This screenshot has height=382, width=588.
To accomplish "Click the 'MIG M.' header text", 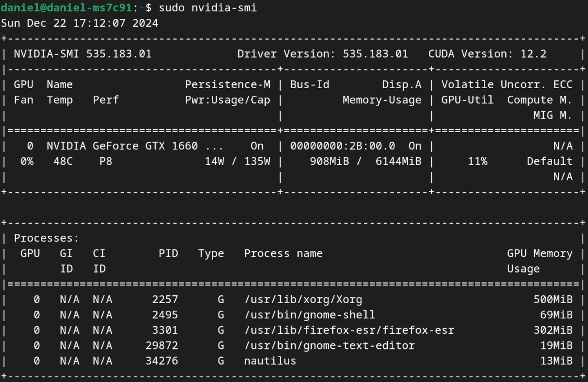I will click(x=553, y=115).
